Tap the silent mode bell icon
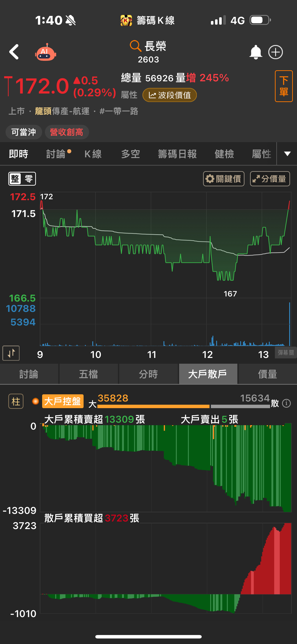Image resolution: width=297 pixels, height=644 pixels. click(x=70, y=20)
